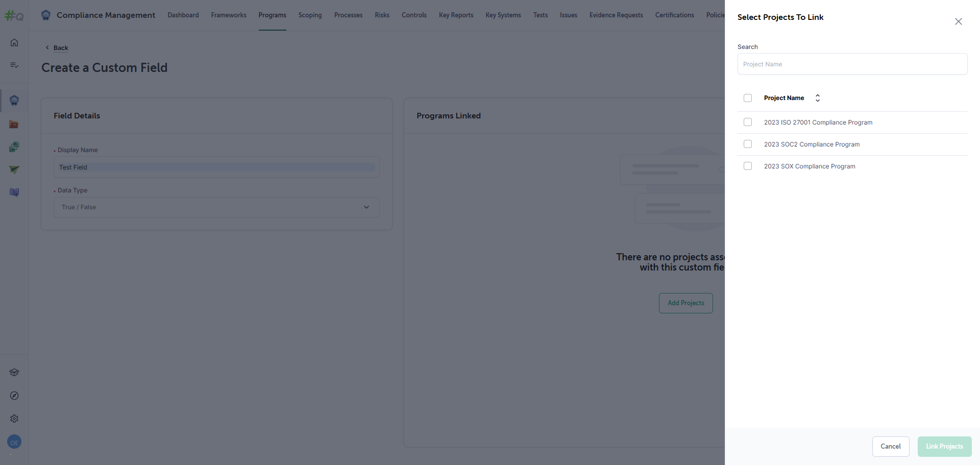Open the Key Reports tab

[456, 15]
